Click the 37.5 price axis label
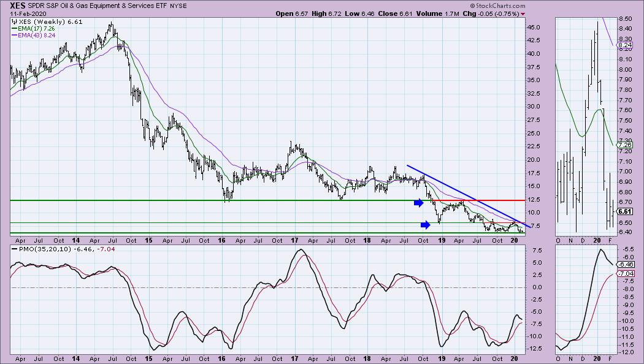Screen dimensions: 644x364 [535, 67]
